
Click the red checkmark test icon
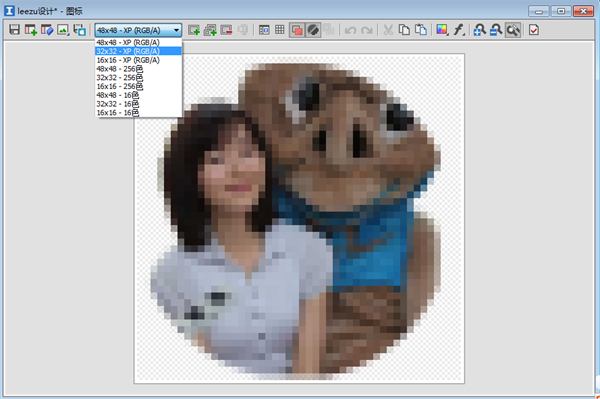pos(534,30)
